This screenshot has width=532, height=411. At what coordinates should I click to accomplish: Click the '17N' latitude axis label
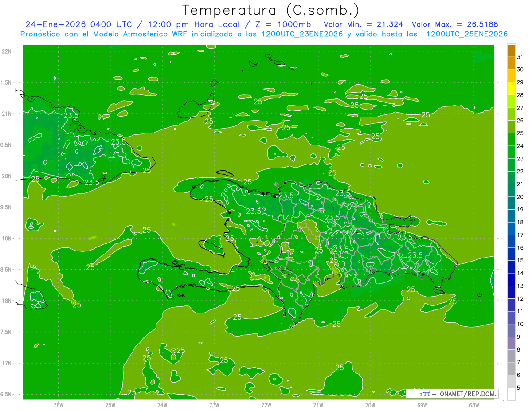7,363
